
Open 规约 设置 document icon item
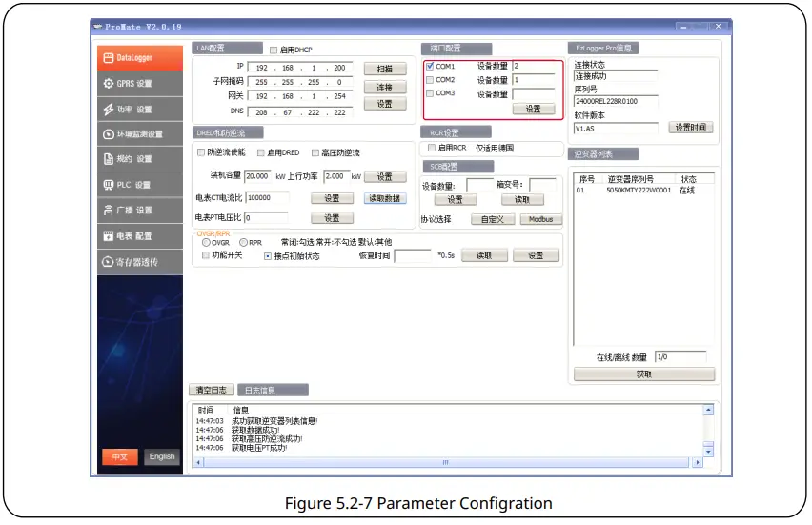[140, 159]
